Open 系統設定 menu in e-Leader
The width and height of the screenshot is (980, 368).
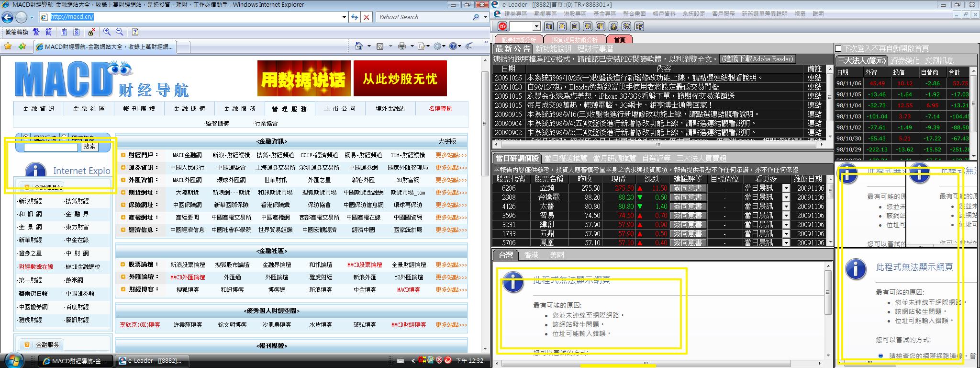tap(694, 14)
